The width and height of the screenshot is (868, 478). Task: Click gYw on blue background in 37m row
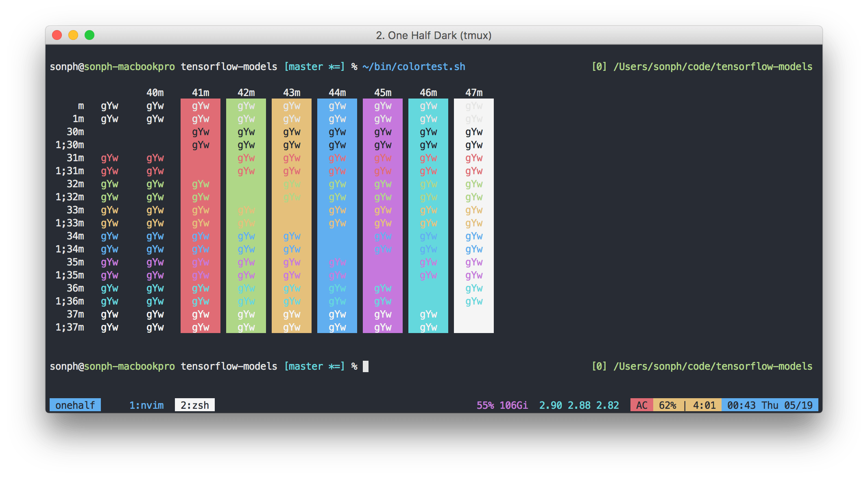pyautogui.click(x=337, y=315)
